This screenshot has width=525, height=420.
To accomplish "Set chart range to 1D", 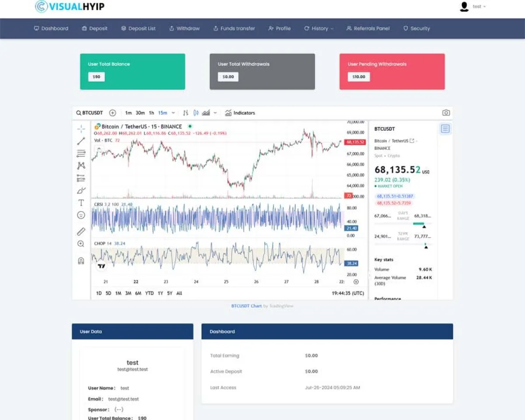I will pos(99,293).
